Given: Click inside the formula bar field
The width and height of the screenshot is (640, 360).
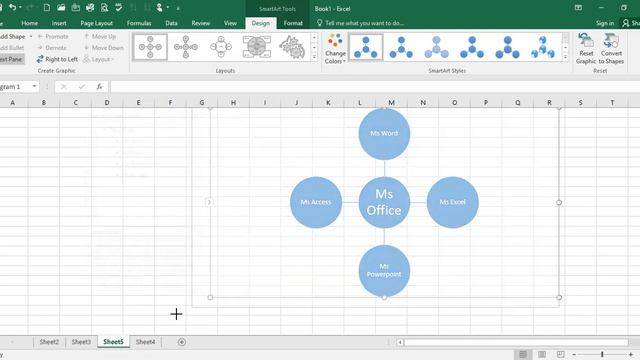Looking at the screenshot, I should (x=375, y=87).
